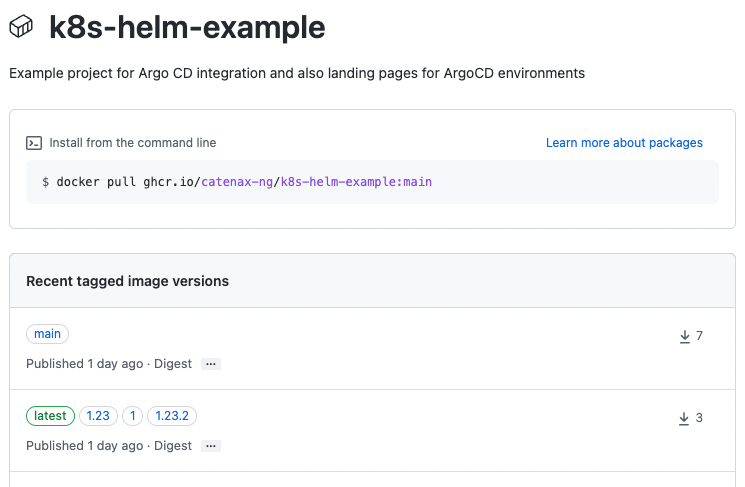Expand the Digest ellipsis for latest version
The width and height of the screenshot is (745, 487).
211,446
